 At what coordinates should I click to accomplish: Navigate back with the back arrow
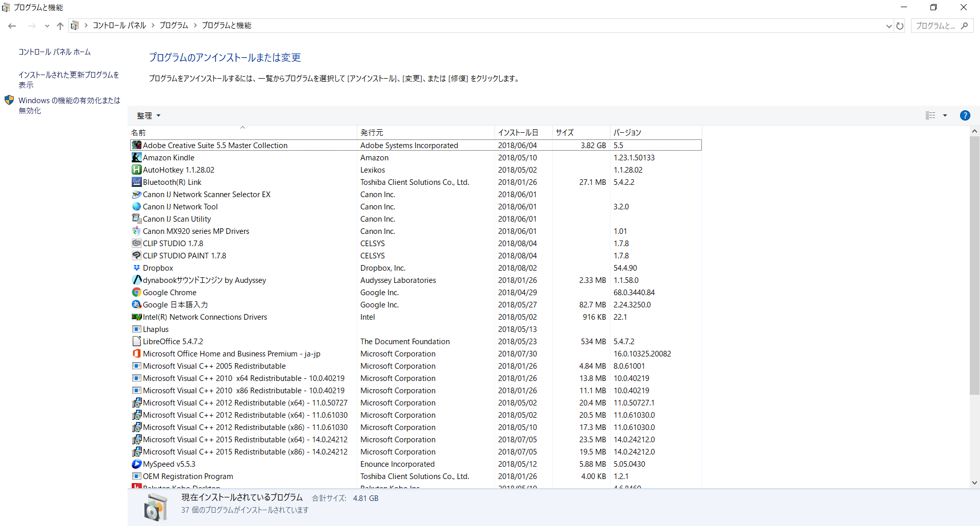(x=12, y=26)
